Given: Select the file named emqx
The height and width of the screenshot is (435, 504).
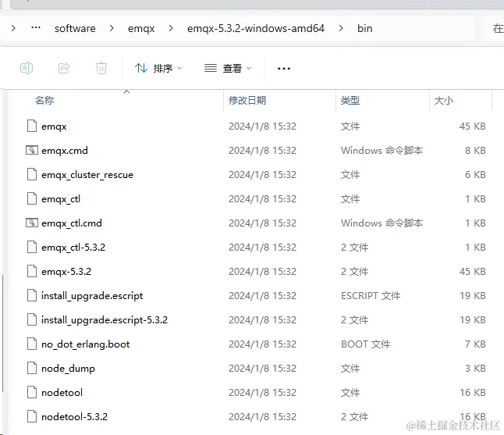Looking at the screenshot, I should (x=54, y=127).
